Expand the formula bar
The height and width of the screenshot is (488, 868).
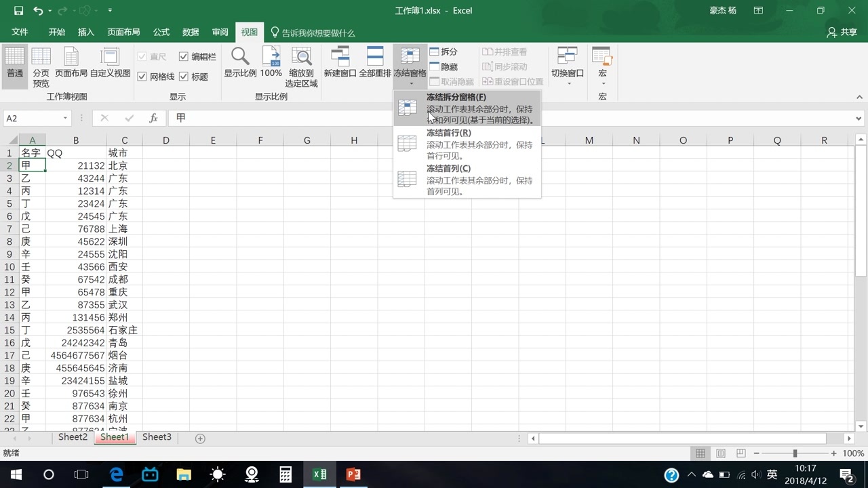tap(859, 118)
